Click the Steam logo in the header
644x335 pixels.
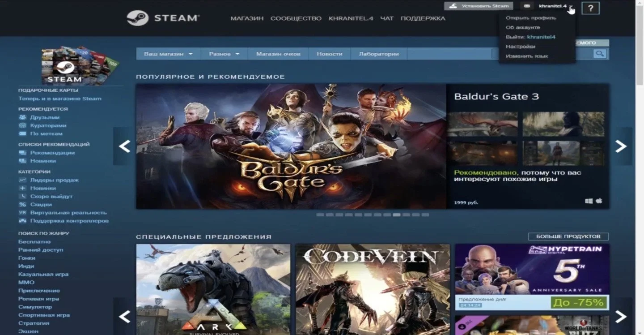pyautogui.click(x=163, y=18)
